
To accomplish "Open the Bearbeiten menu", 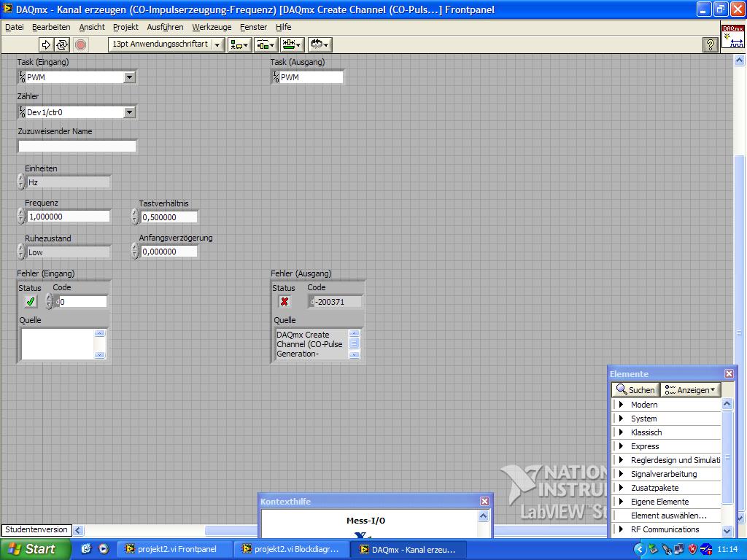I will 51,27.
